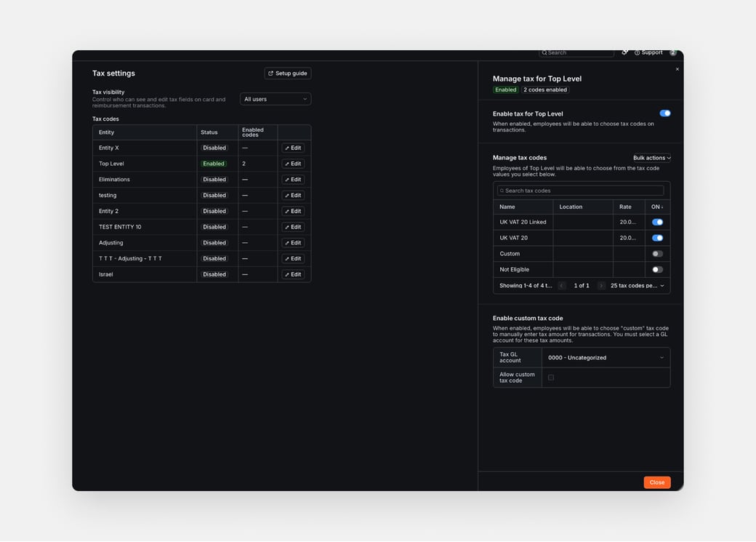Click the orange Close button

click(656, 482)
